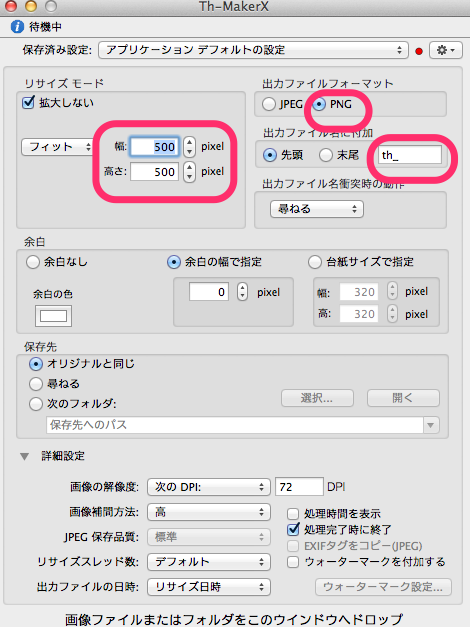
Task: Select 末尾 filename position option
Action: [326, 155]
